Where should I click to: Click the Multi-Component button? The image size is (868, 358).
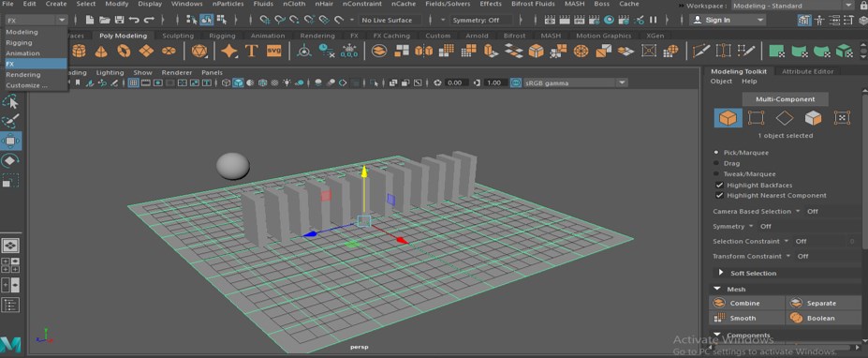coord(785,99)
